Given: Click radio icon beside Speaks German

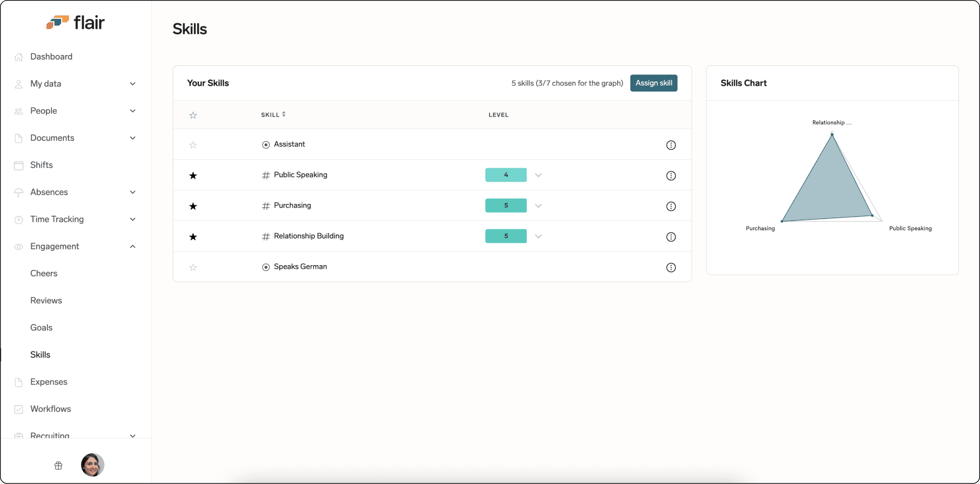Looking at the screenshot, I should pos(266,267).
